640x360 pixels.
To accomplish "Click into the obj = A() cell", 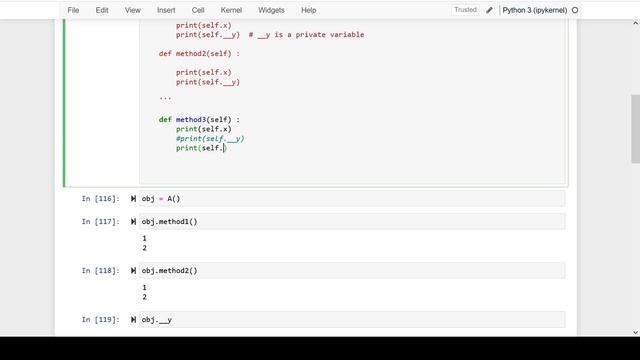I will pos(352,199).
